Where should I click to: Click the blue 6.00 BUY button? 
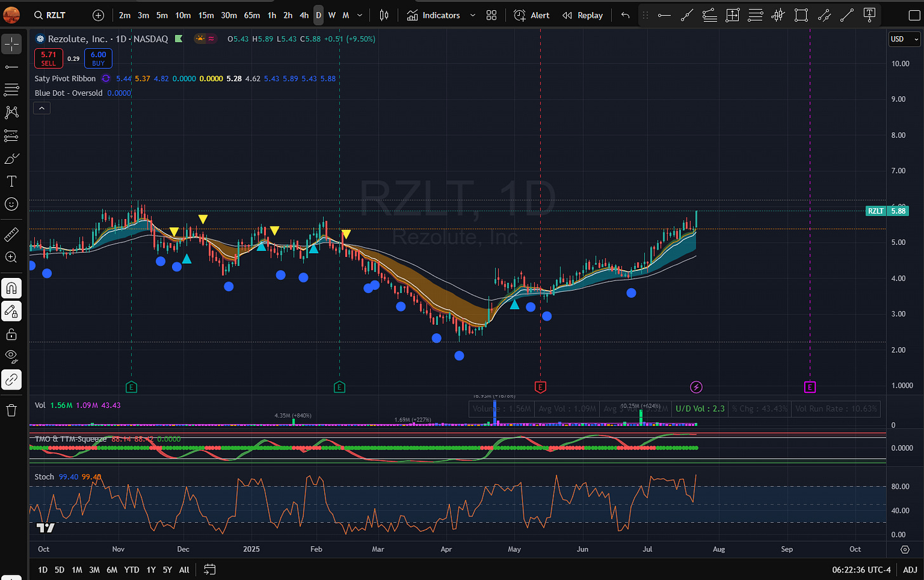[x=98, y=58]
